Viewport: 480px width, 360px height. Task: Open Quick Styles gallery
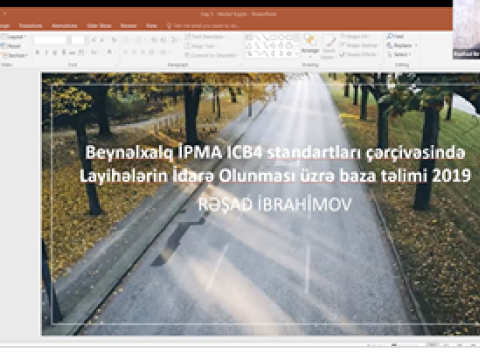click(x=329, y=47)
